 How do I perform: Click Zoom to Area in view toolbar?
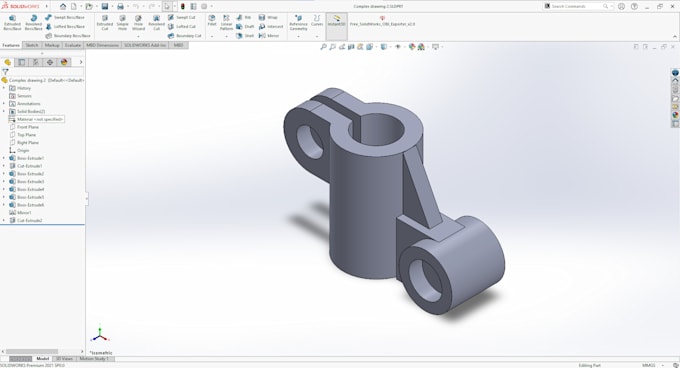[332, 47]
